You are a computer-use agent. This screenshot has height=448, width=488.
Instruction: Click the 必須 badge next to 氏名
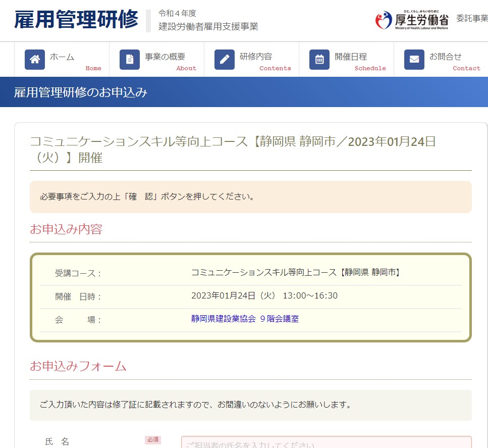pyautogui.click(x=153, y=440)
